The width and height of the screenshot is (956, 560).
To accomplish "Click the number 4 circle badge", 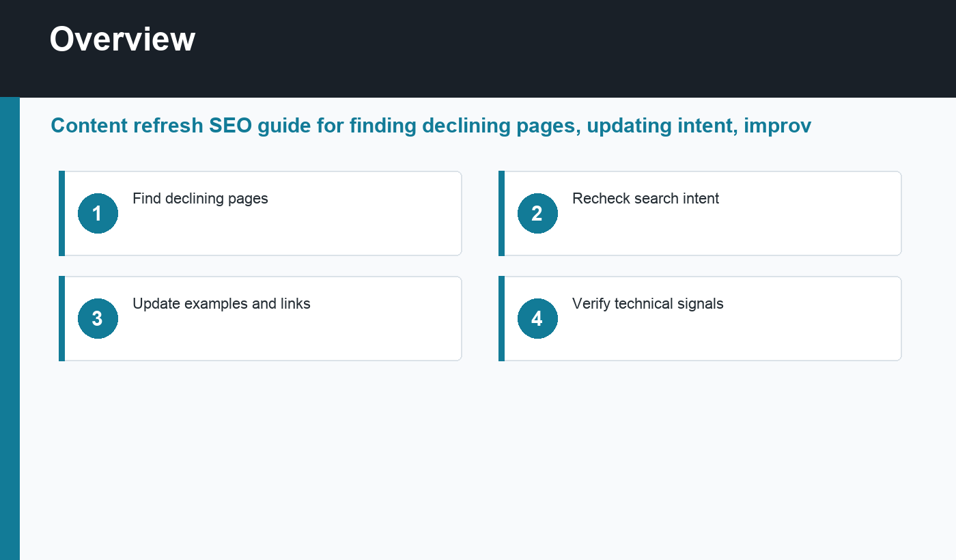I will pos(537,318).
